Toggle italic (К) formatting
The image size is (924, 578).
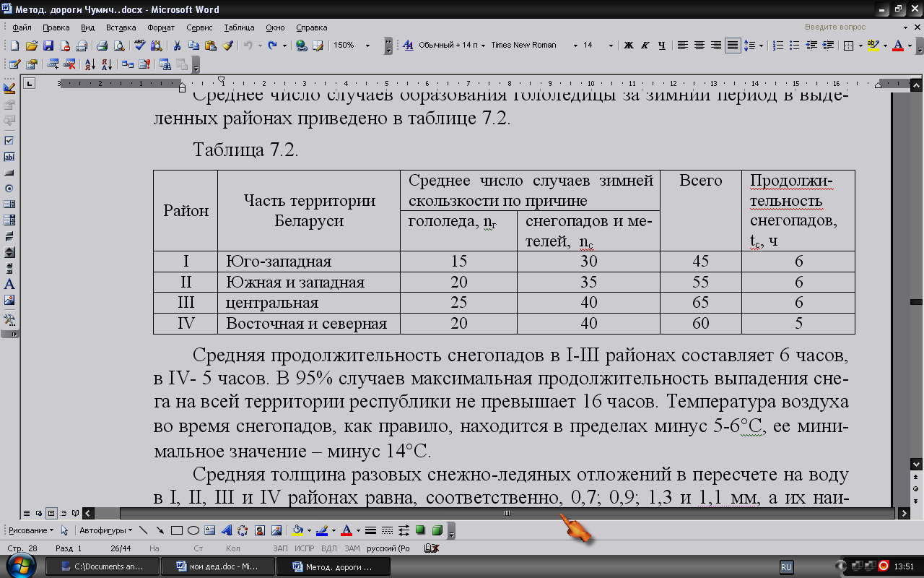click(645, 46)
